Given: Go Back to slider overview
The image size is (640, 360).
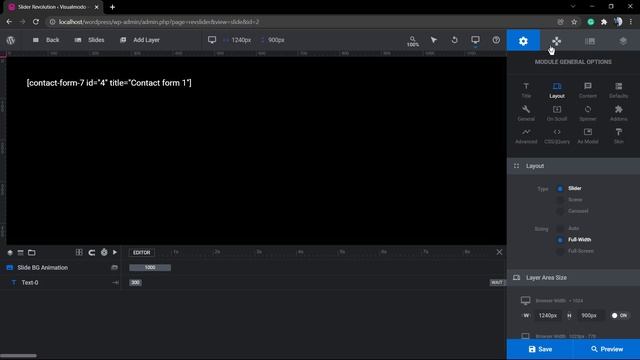Looking at the screenshot, I should click(46, 40).
